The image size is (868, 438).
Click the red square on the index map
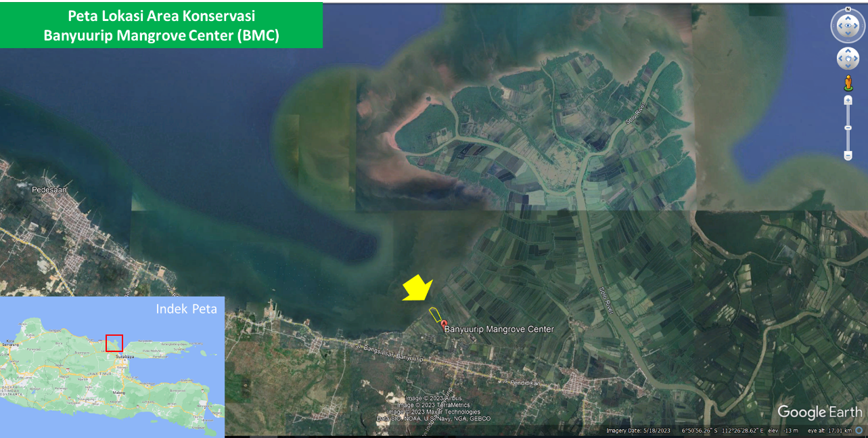(x=114, y=343)
